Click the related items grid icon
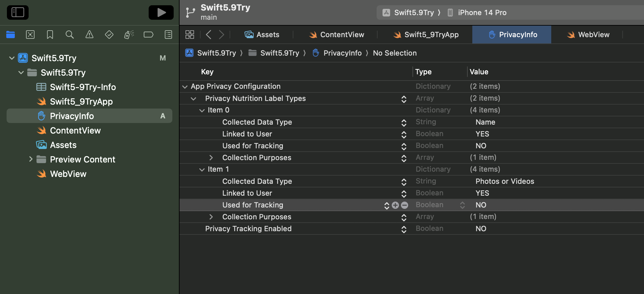This screenshot has width=644, height=294. click(190, 35)
